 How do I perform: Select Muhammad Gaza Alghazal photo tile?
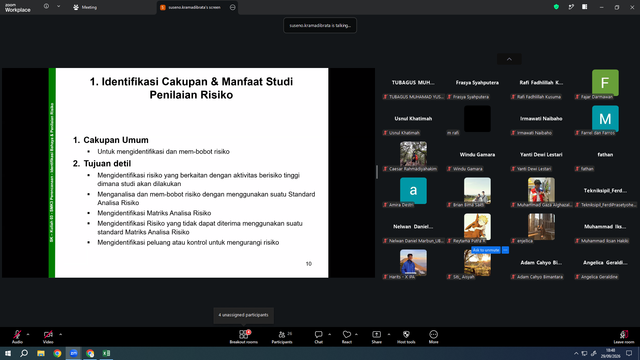541,191
